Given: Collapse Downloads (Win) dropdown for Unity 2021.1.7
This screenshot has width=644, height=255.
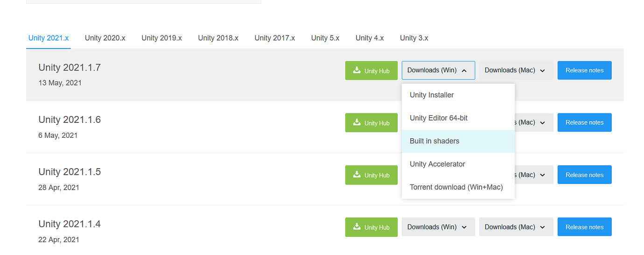Looking at the screenshot, I should click(x=438, y=71).
